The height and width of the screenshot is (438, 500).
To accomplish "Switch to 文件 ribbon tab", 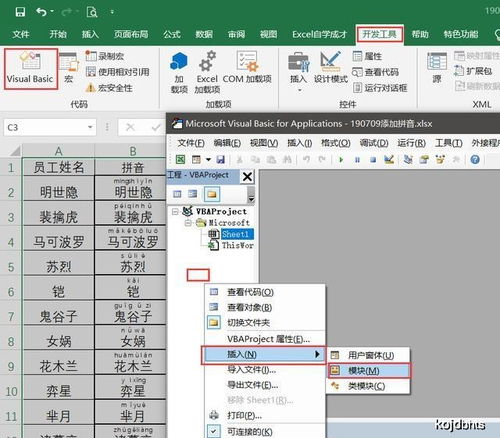I will pos(21,34).
